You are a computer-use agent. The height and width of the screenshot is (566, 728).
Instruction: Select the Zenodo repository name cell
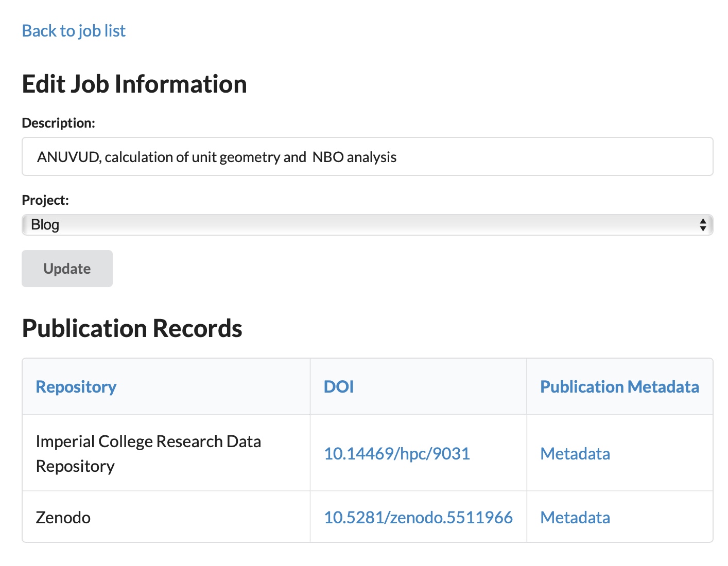pyautogui.click(x=63, y=518)
